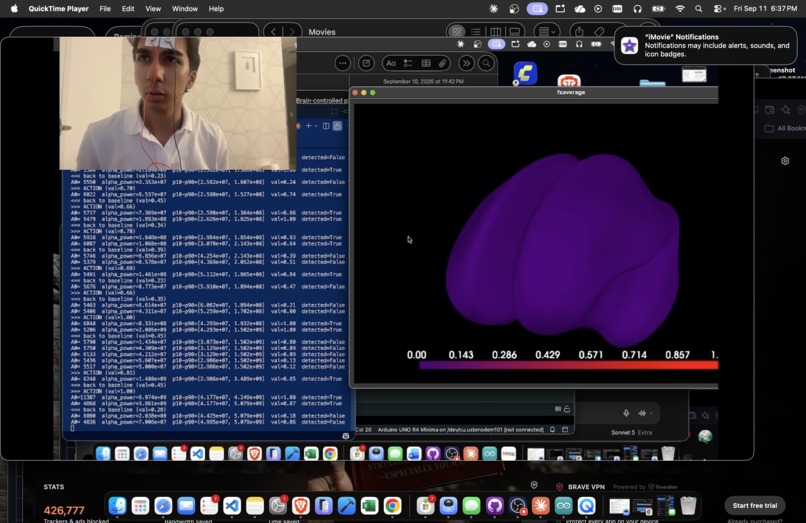The image size is (806, 523).
Task: Click the search icon in recorded Notes toolbar
Action: pos(486,63)
